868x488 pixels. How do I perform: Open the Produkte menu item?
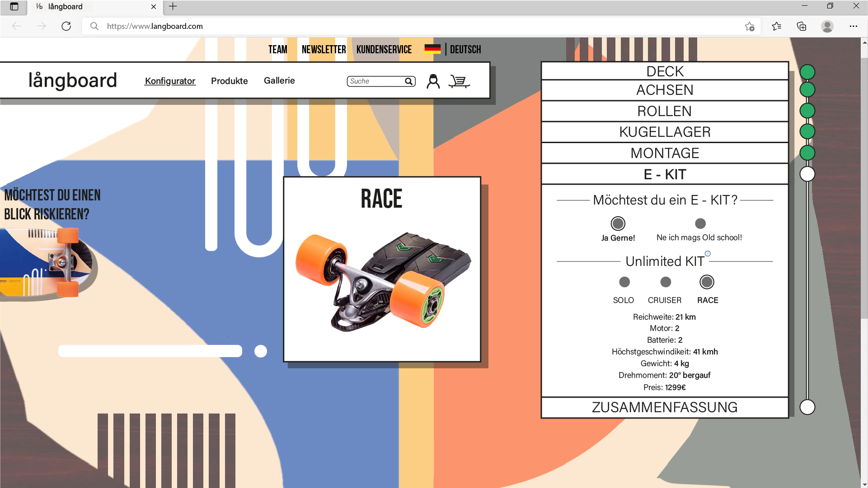pos(230,80)
